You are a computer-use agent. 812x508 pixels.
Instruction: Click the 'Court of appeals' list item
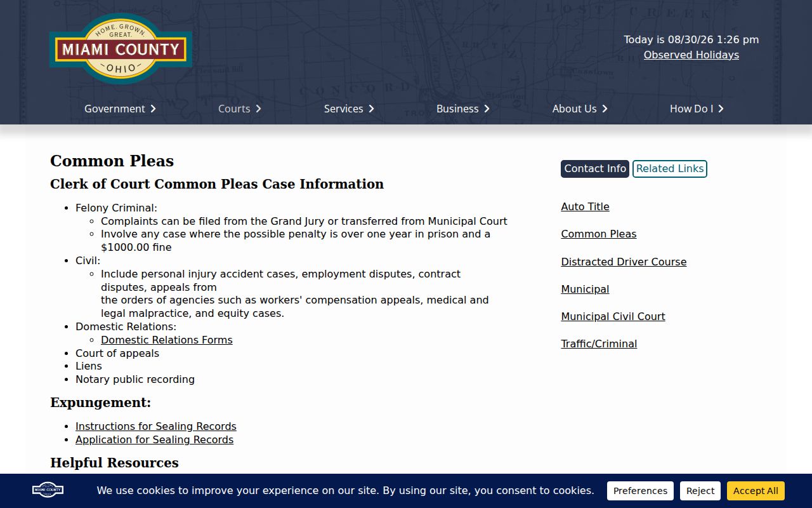[117, 353]
